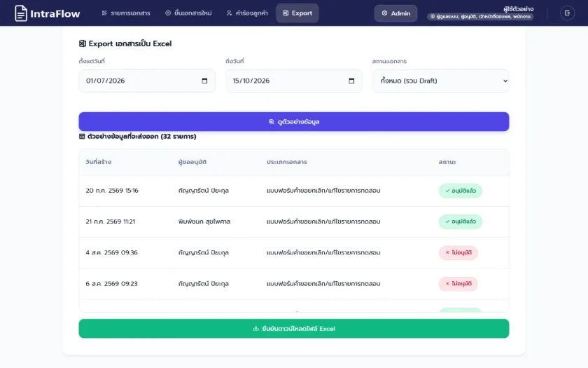The image size is (588, 368).
Task: Open the start date calendar picker
Action: tap(204, 81)
